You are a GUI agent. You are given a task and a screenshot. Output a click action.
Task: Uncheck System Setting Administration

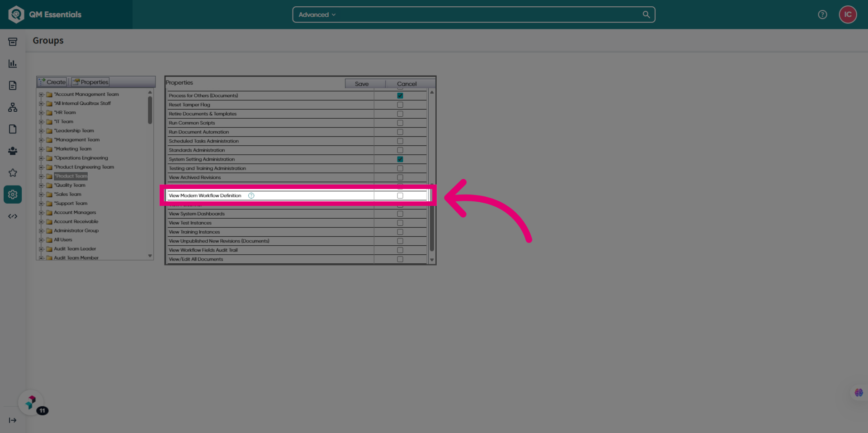[x=400, y=159]
